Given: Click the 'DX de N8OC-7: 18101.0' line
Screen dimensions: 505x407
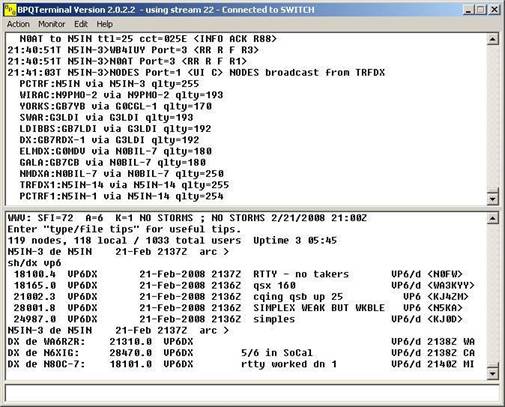Looking at the screenshot, I should pos(241,364).
